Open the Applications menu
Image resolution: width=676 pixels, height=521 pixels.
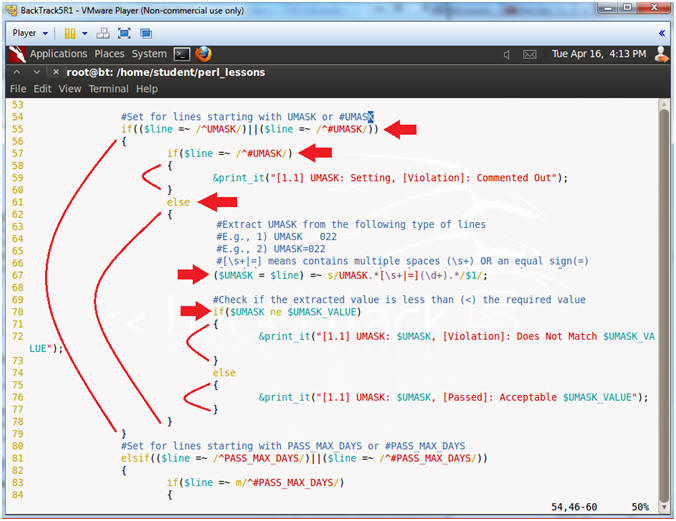58,54
